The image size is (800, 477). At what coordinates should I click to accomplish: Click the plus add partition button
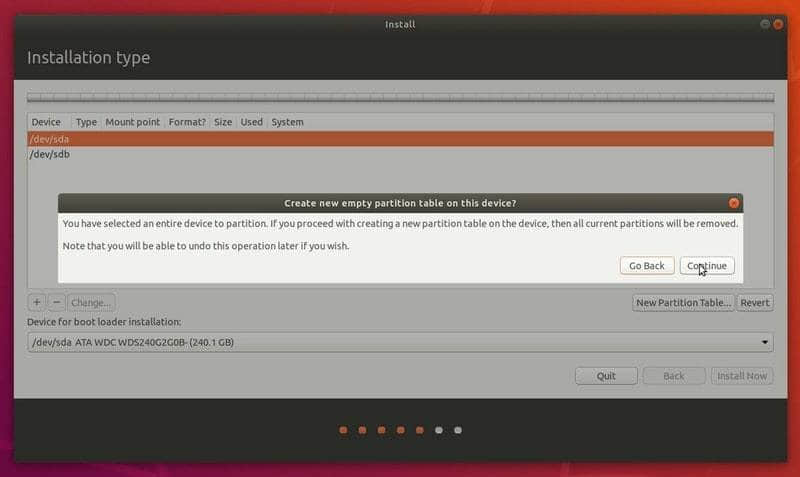37,303
